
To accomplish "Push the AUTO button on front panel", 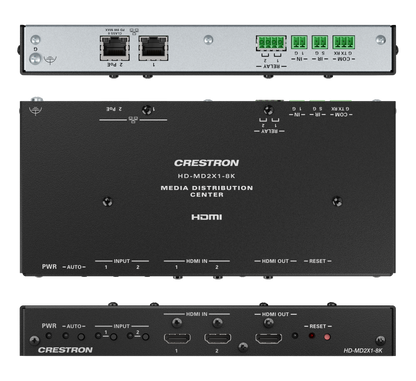I will tap(81, 337).
